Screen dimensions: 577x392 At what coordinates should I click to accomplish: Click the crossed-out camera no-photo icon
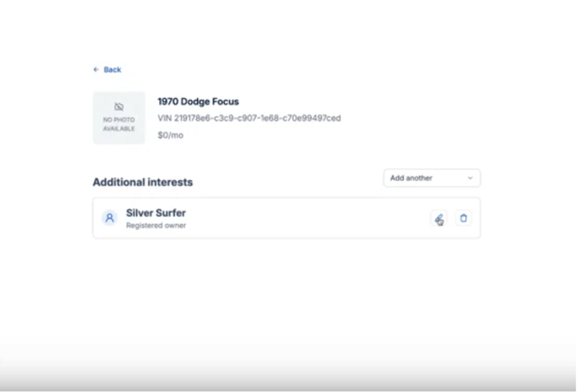119,107
